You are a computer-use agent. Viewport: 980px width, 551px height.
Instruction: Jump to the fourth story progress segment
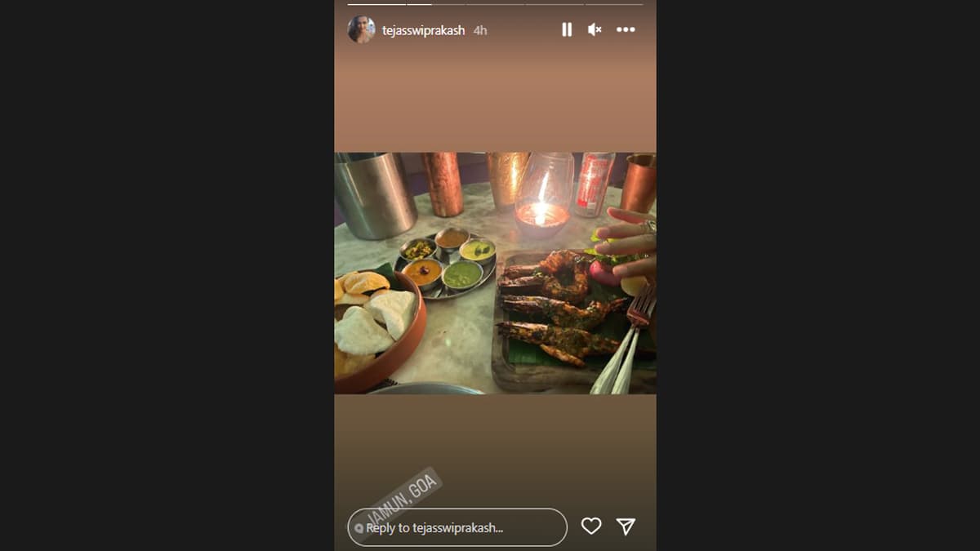tap(555, 4)
